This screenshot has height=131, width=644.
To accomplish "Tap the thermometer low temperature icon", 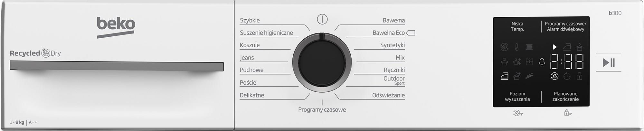I will point(517,47).
